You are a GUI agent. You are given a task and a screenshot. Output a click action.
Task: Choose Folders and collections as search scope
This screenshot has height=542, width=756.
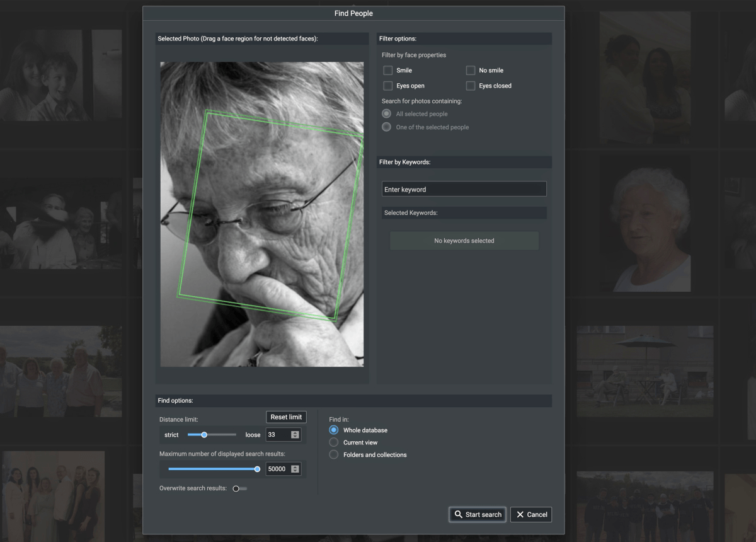click(333, 454)
